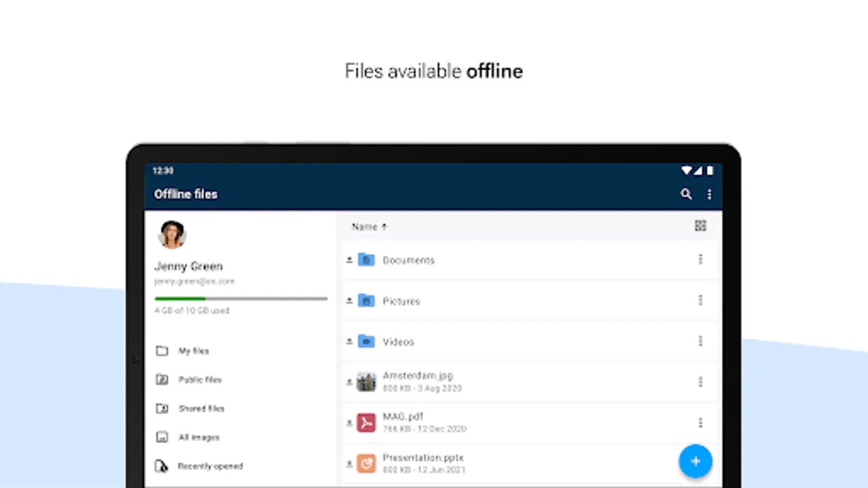Switch to grid view layout
This screenshot has width=868, height=488.
(x=700, y=226)
